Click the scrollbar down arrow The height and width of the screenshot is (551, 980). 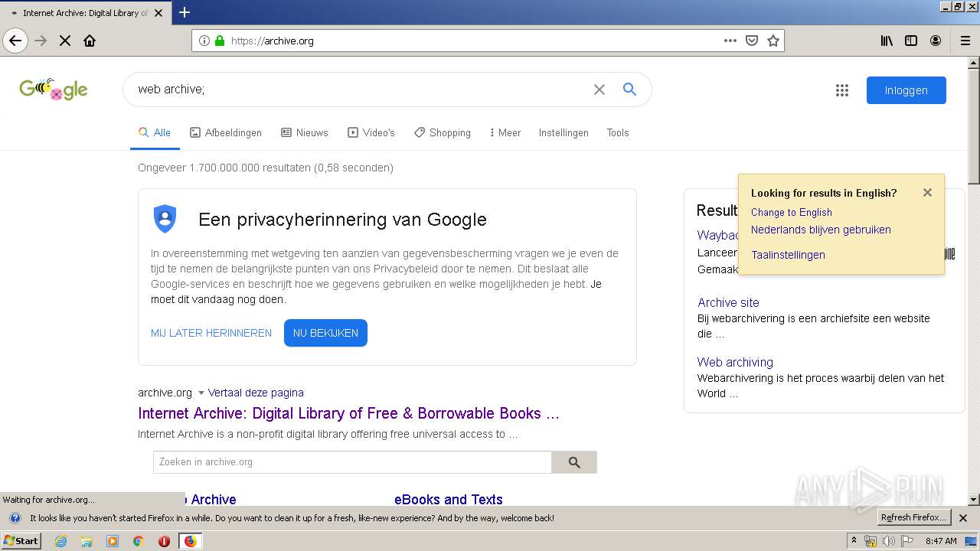click(x=973, y=500)
